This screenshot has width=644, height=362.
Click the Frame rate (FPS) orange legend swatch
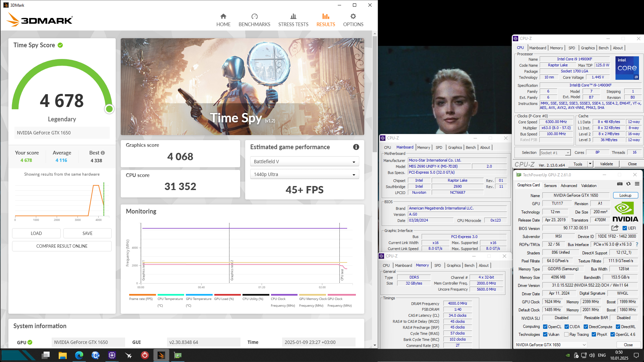pyautogui.click(x=142, y=295)
